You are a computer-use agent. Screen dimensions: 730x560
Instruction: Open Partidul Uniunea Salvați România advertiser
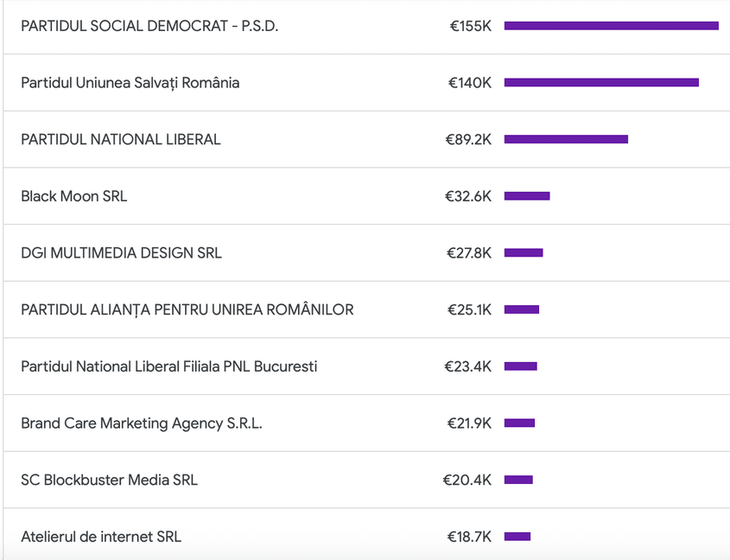pos(130,83)
